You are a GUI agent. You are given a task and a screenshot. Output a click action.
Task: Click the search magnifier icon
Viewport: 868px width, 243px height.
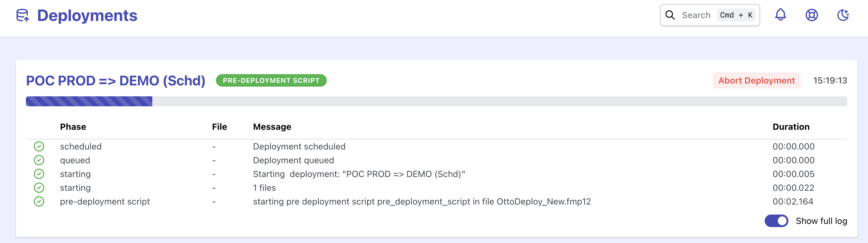click(670, 15)
